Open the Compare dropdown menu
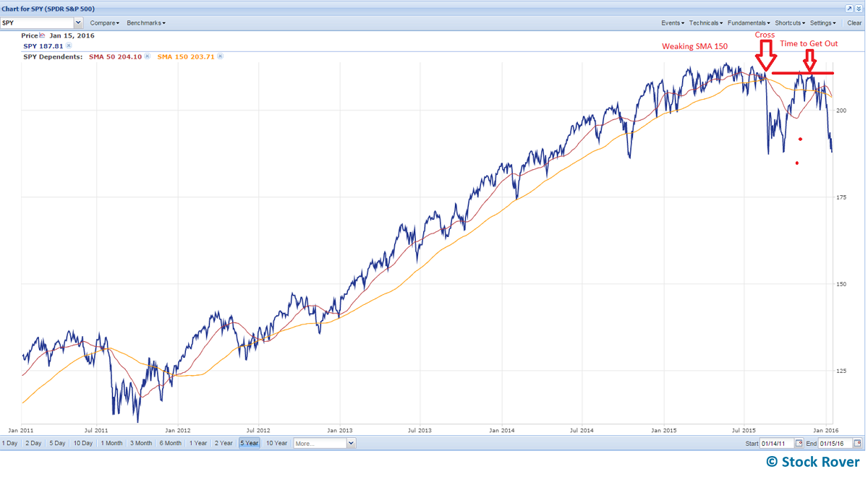The width and height of the screenshot is (868, 477). 105,23
